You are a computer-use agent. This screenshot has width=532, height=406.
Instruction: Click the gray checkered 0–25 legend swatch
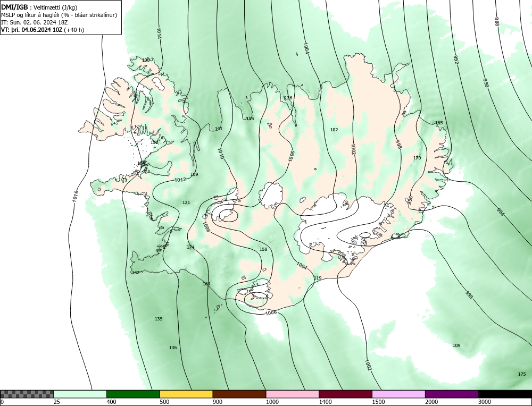tap(27, 394)
